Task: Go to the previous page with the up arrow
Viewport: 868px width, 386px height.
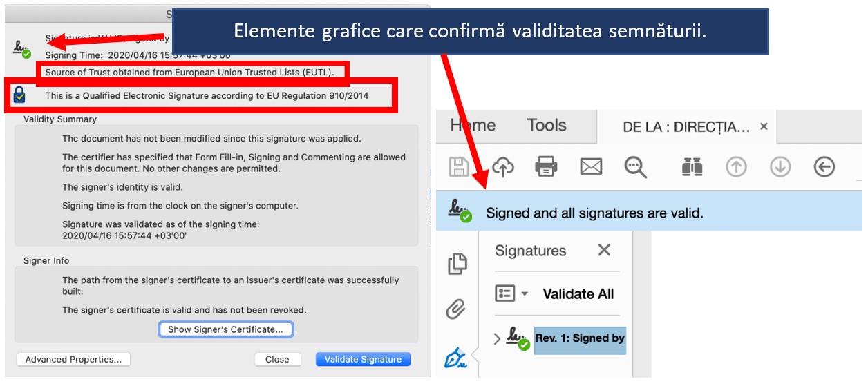Action: [736, 167]
